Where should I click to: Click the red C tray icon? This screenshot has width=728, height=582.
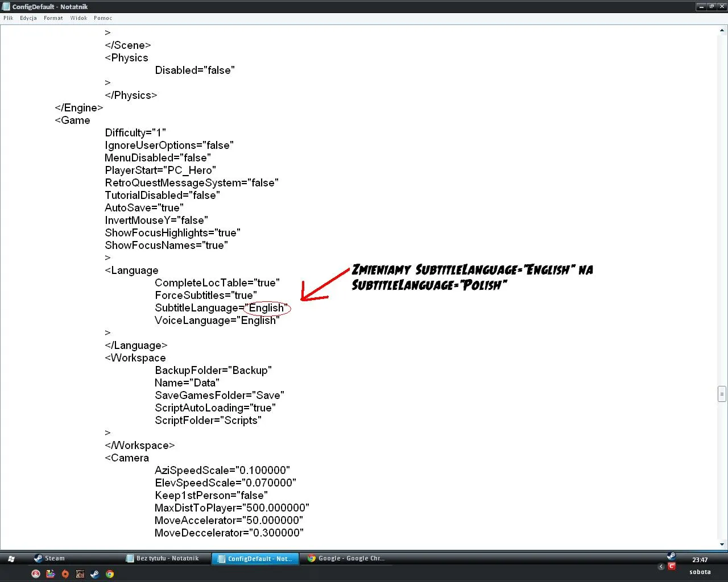click(672, 566)
